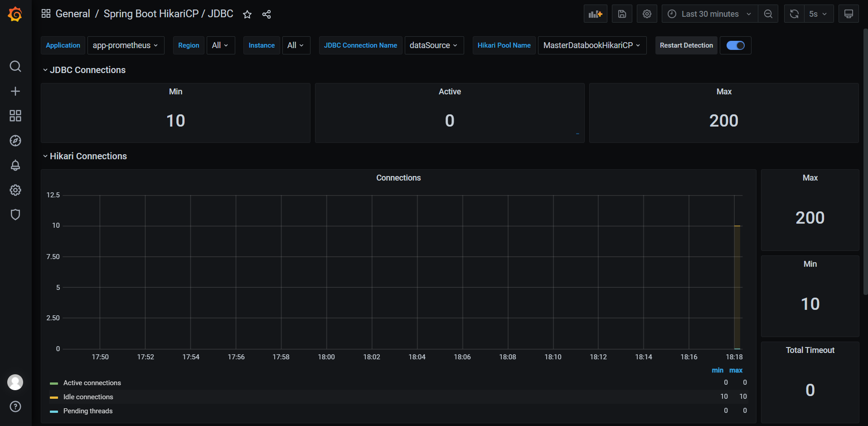Change the Active connections green color swatch
The image size is (868, 426).
pyautogui.click(x=54, y=383)
